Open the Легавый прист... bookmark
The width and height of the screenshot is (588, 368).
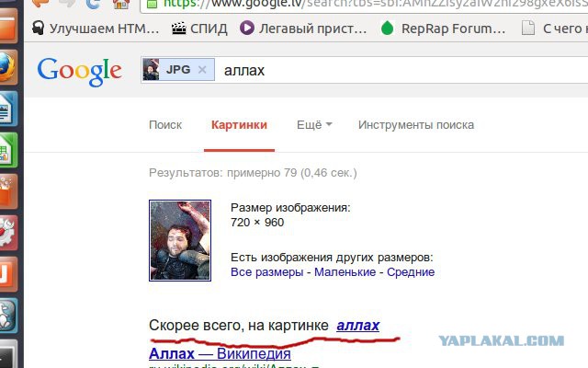click(303, 29)
